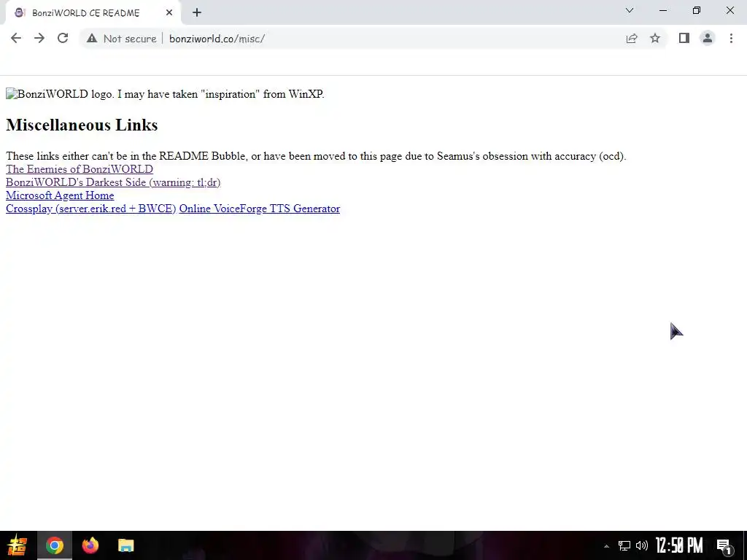Open Online VoiceForge TTS Generator link
This screenshot has width=747, height=560.
click(259, 209)
